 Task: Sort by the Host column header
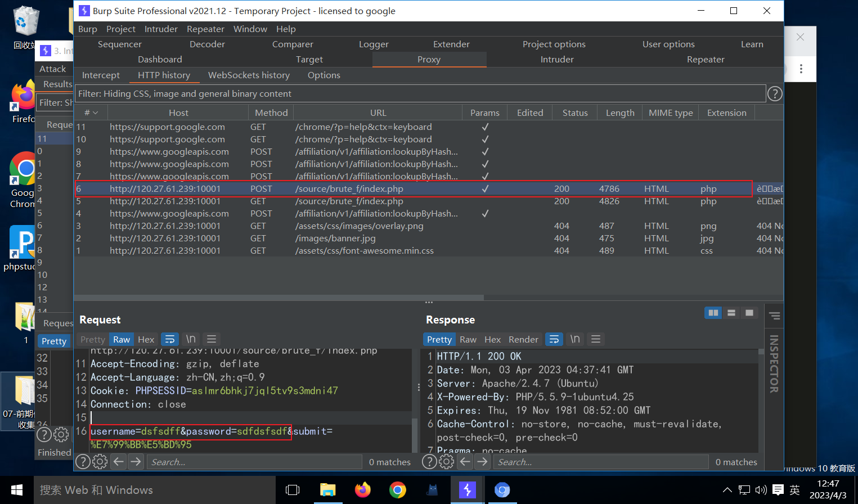point(178,113)
